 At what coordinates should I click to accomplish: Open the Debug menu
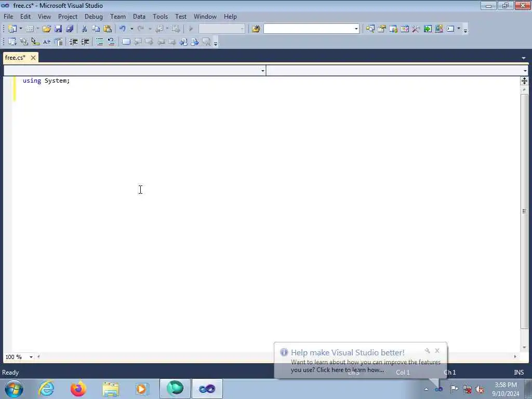point(94,16)
